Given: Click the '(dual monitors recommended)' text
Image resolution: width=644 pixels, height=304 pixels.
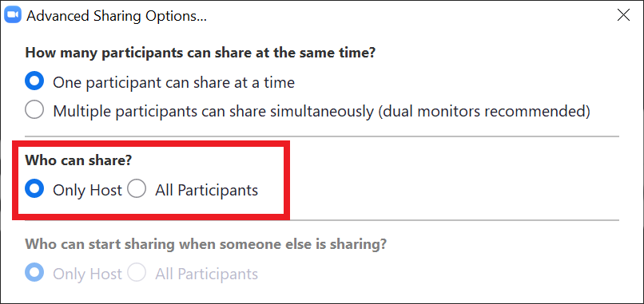Looking at the screenshot, I should 484,111.
